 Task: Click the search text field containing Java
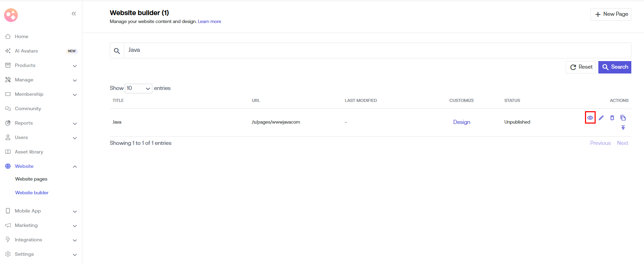[x=377, y=50]
